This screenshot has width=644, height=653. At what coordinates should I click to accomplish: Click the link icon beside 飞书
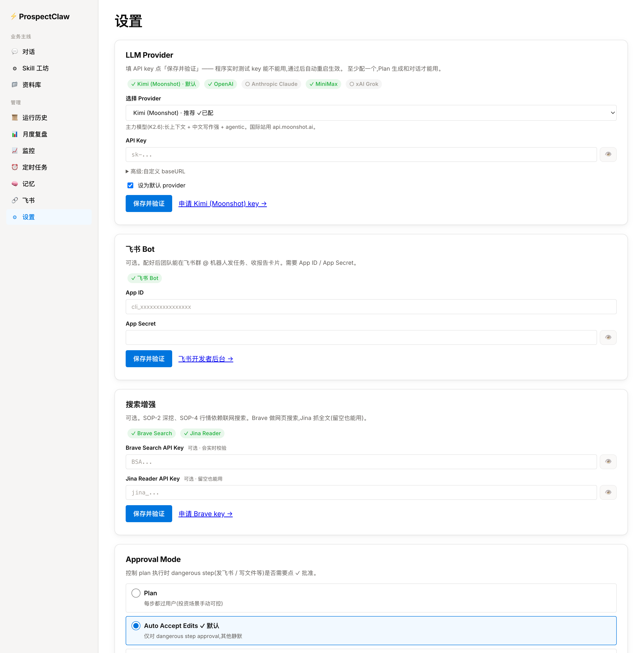click(15, 200)
